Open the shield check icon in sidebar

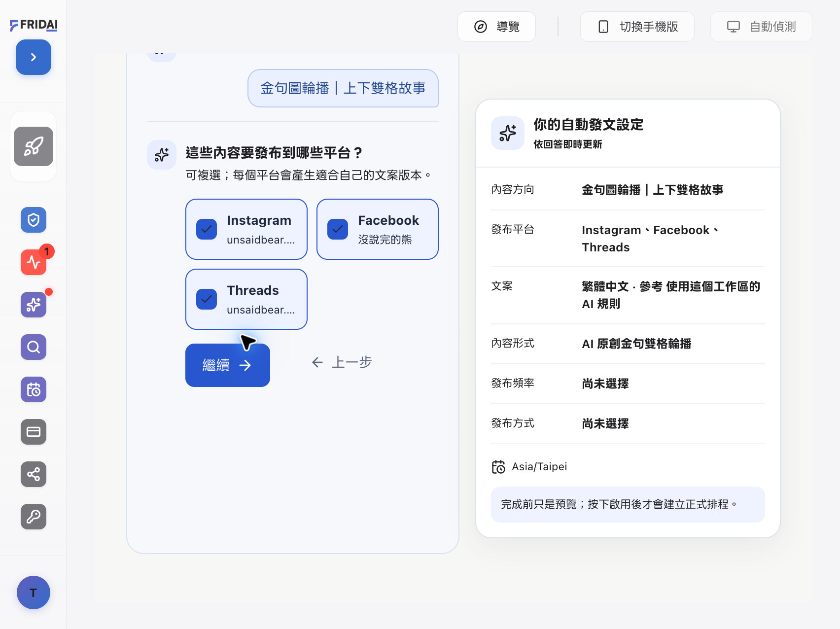click(x=34, y=220)
